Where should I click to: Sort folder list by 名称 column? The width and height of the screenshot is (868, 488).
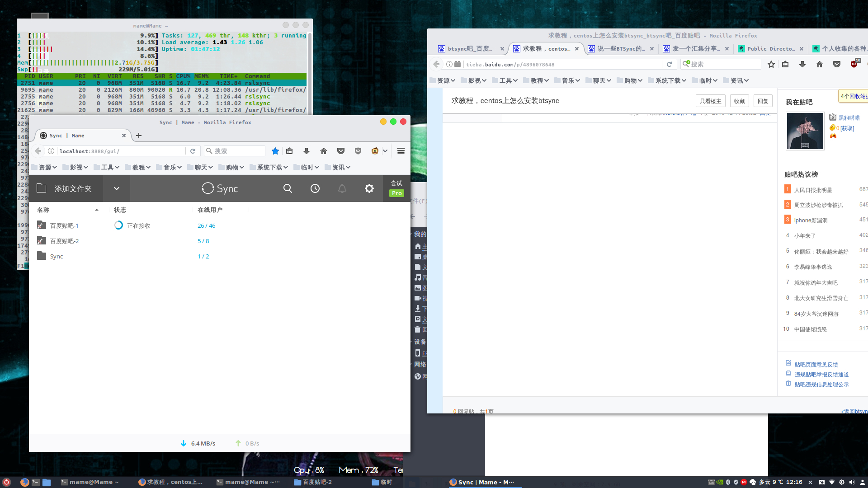click(43, 210)
